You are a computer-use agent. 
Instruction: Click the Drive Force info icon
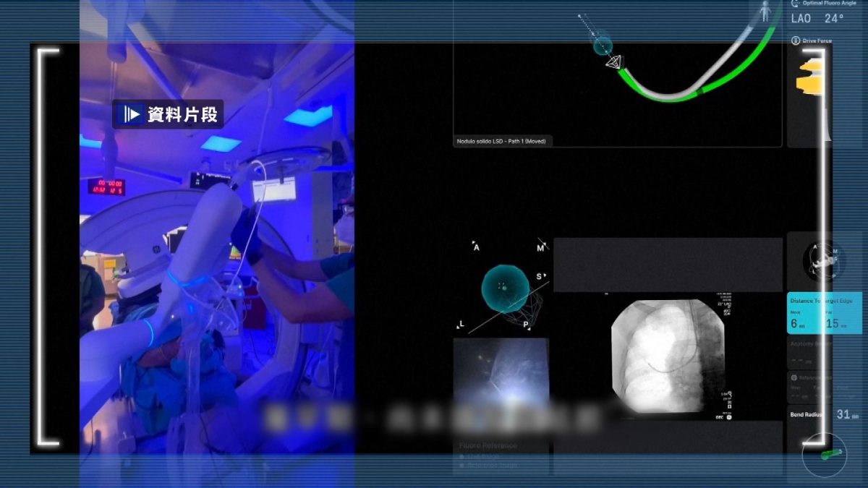click(x=796, y=40)
